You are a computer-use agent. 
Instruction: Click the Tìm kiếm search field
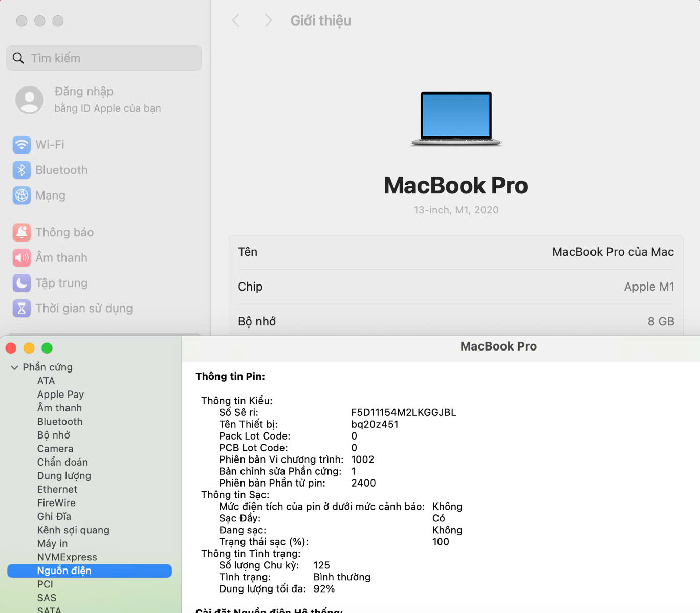pos(104,58)
